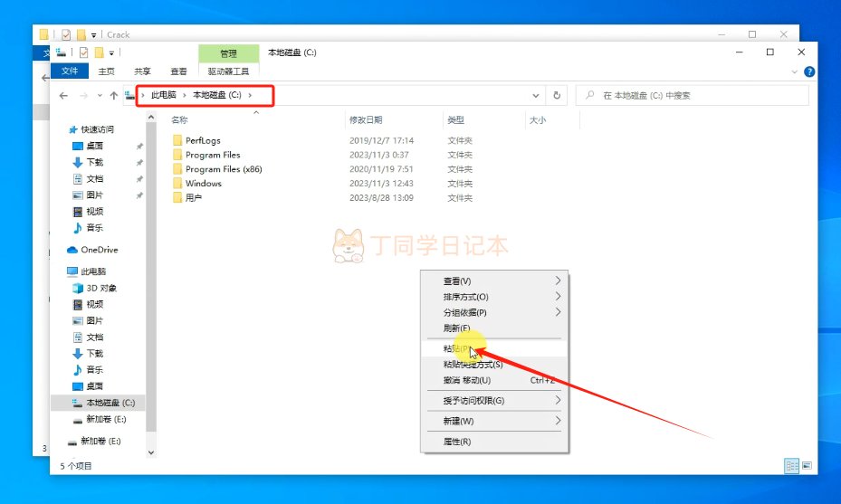The height and width of the screenshot is (504, 841).
Task: Click the Refresh address bar icon
Action: point(557,95)
